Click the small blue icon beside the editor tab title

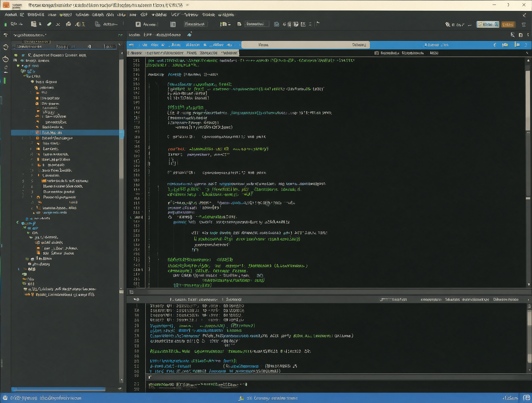click(x=189, y=35)
